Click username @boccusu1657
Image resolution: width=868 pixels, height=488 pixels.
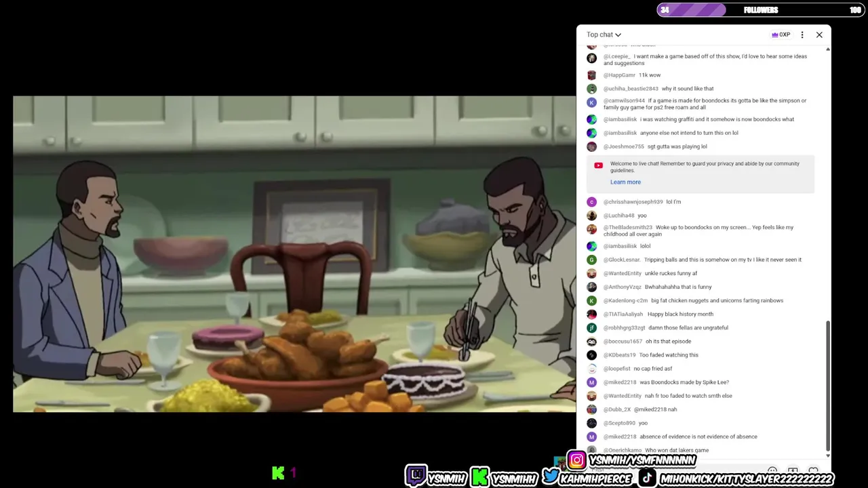point(623,342)
